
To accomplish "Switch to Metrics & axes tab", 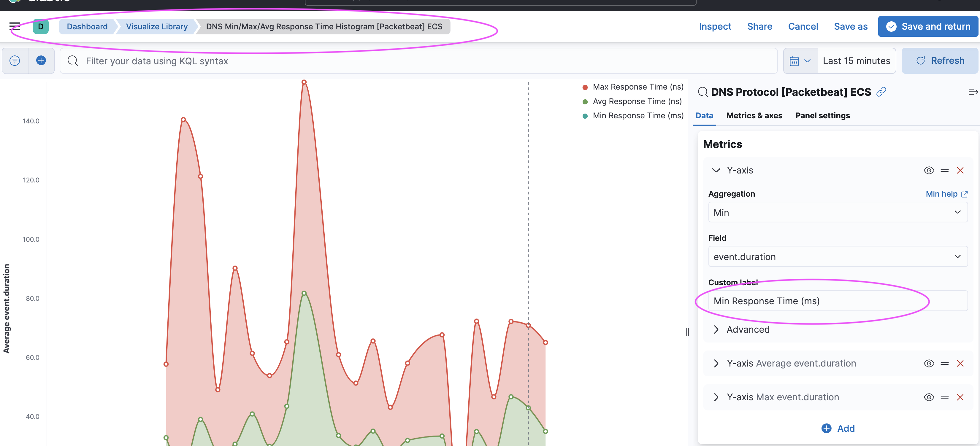I will 754,116.
